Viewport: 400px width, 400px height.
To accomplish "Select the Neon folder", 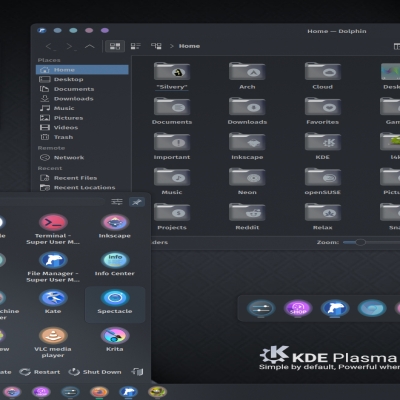I will click(x=247, y=181).
